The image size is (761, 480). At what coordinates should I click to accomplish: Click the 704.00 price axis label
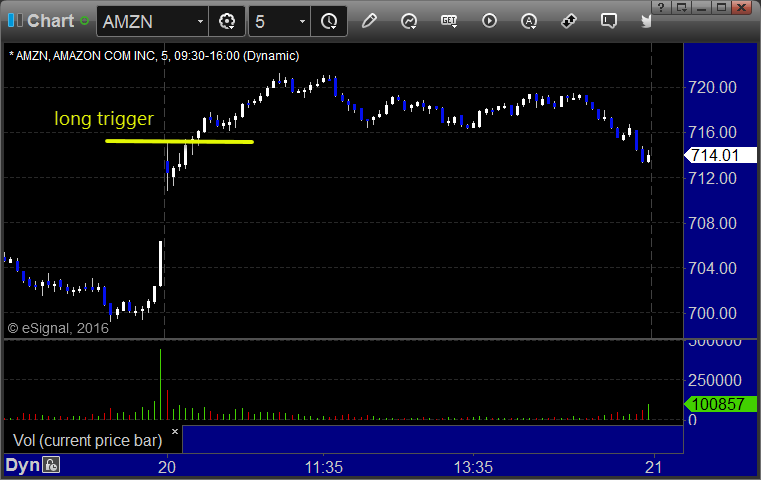712,268
